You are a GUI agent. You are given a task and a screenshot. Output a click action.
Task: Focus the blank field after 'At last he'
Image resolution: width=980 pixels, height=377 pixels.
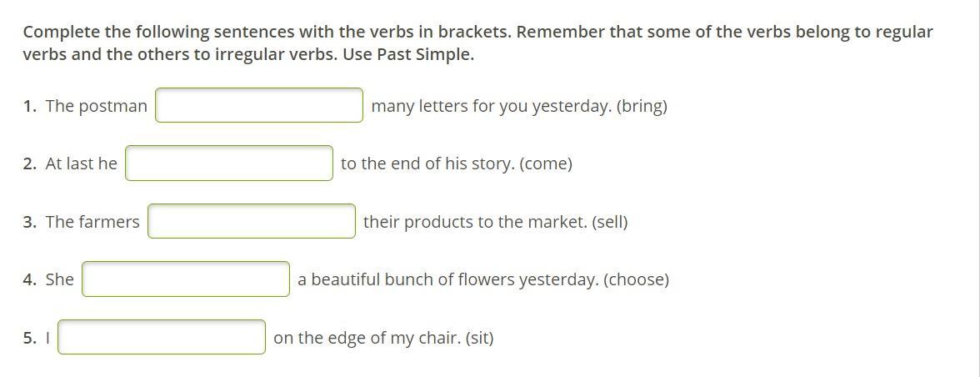tap(228, 163)
